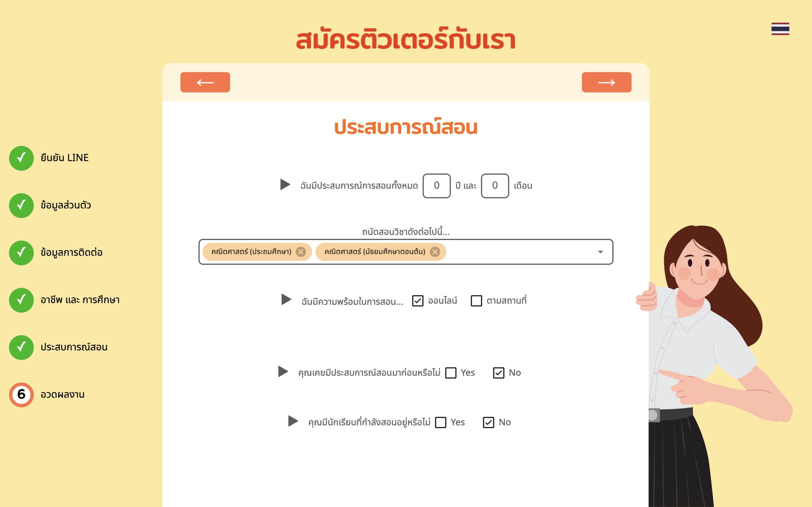Click the green check beside ข้อมูลส่วนตัว
The width and height of the screenshot is (812, 507).
[x=21, y=206]
